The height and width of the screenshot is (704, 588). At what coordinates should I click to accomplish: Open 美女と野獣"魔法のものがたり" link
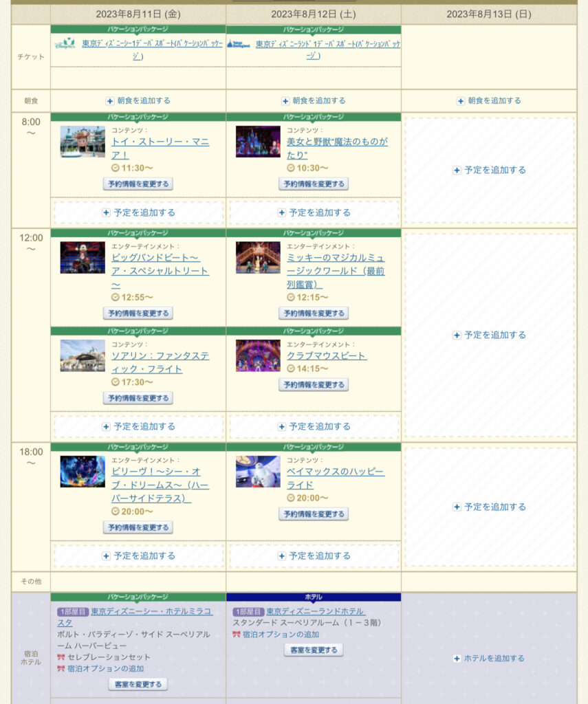tap(337, 148)
